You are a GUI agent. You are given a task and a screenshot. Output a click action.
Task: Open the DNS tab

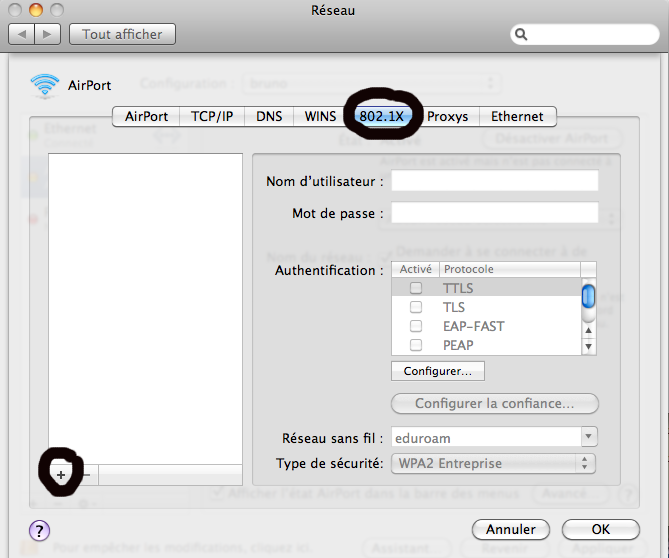pyautogui.click(x=269, y=116)
